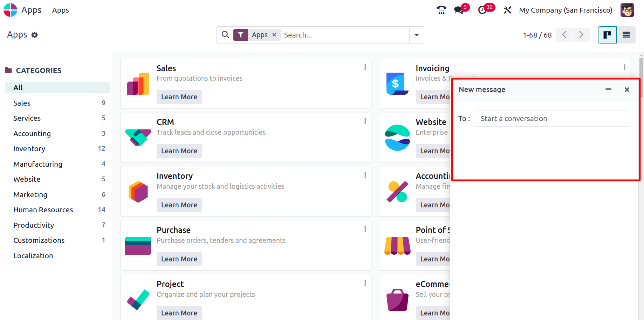This screenshot has height=320, width=644.
Task: Select the Customizations category
Action: tap(57, 240)
